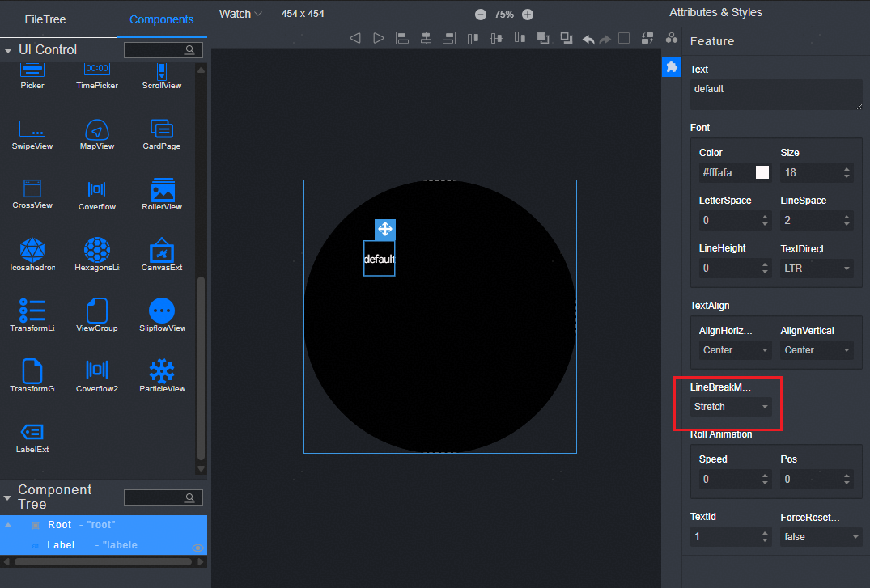Viewport: 870px width, 588px height.
Task: Collapse the UI Control section
Action: (x=8, y=50)
